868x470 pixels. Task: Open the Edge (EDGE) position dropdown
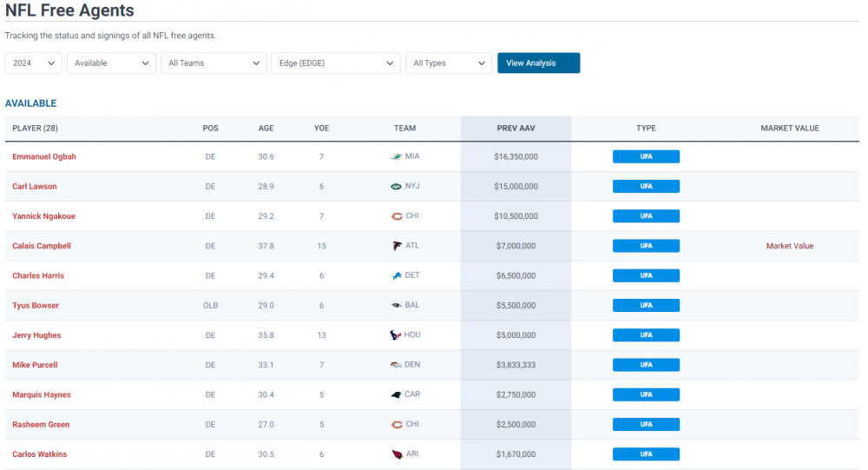(335, 63)
